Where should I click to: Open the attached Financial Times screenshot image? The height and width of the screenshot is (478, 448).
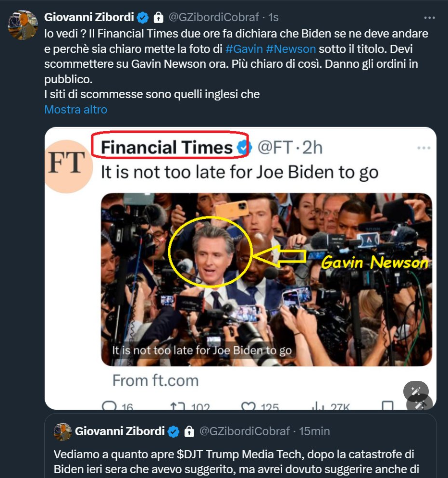point(240,268)
